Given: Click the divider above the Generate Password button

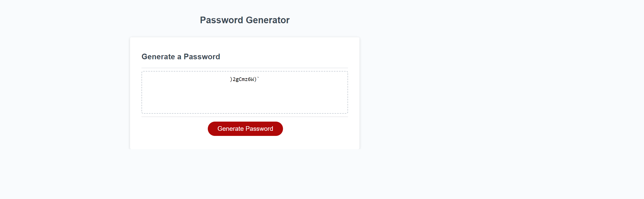Looking at the screenshot, I should point(244,117).
